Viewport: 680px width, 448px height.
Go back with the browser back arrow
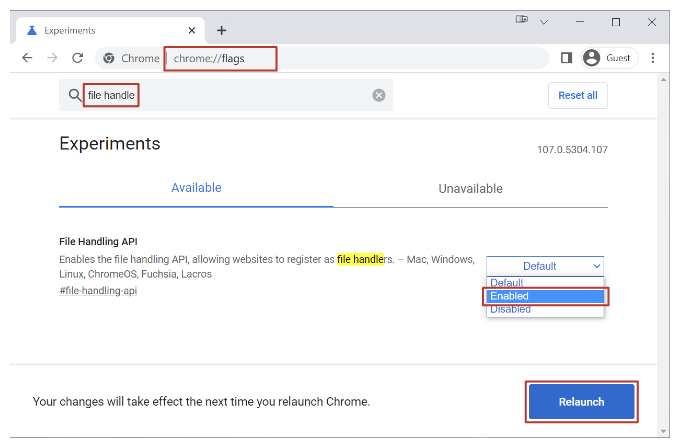[27, 58]
